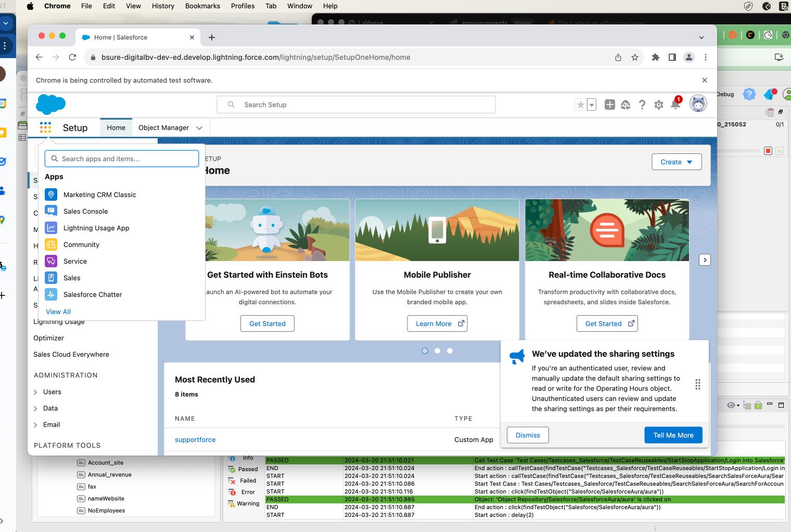Screen dimensions: 791x532
Task: Open the Marketing CRM Classic app icon
Action: pos(51,194)
